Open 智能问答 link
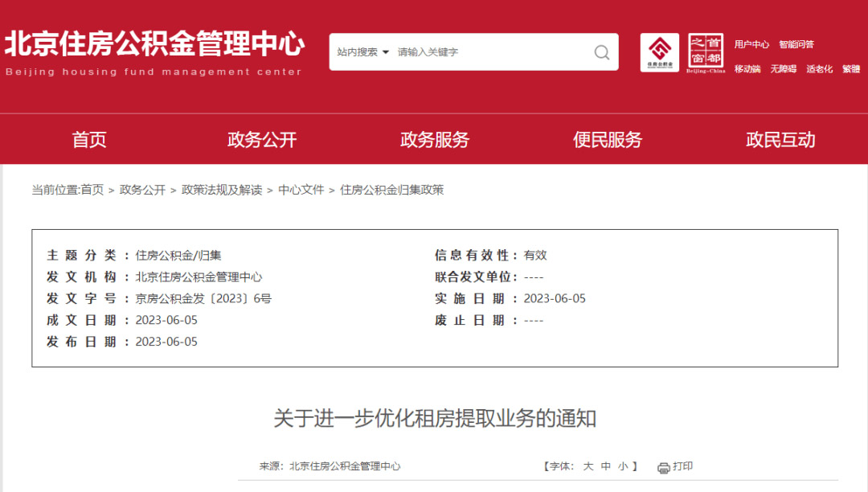The width and height of the screenshot is (868, 492). click(x=796, y=44)
